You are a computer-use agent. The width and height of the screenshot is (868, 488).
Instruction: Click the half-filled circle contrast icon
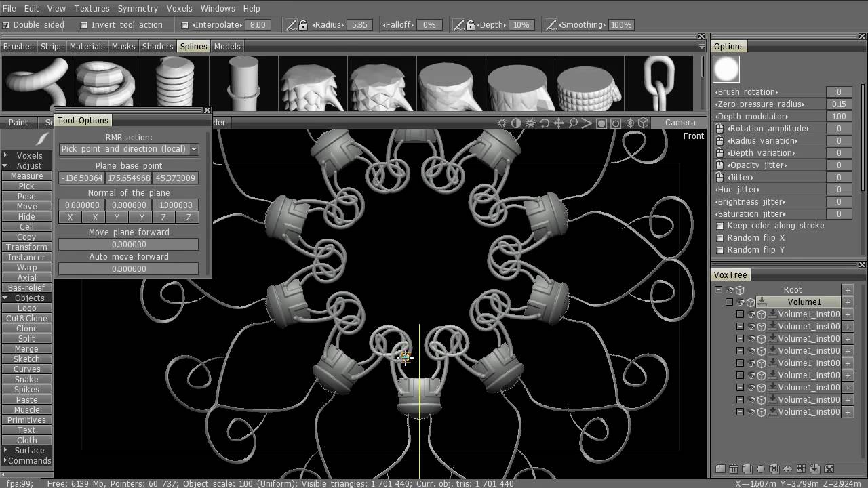coord(516,123)
